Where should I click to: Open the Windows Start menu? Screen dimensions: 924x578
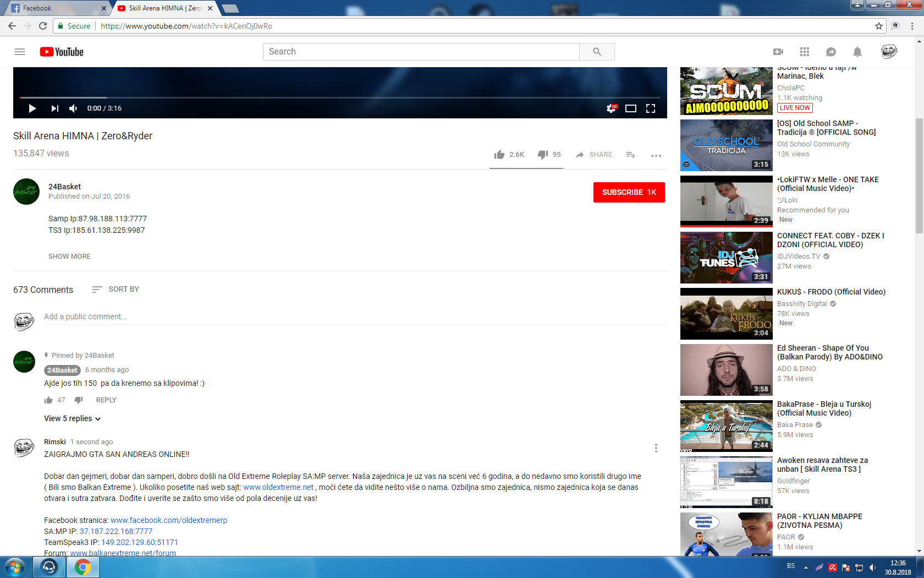15,567
